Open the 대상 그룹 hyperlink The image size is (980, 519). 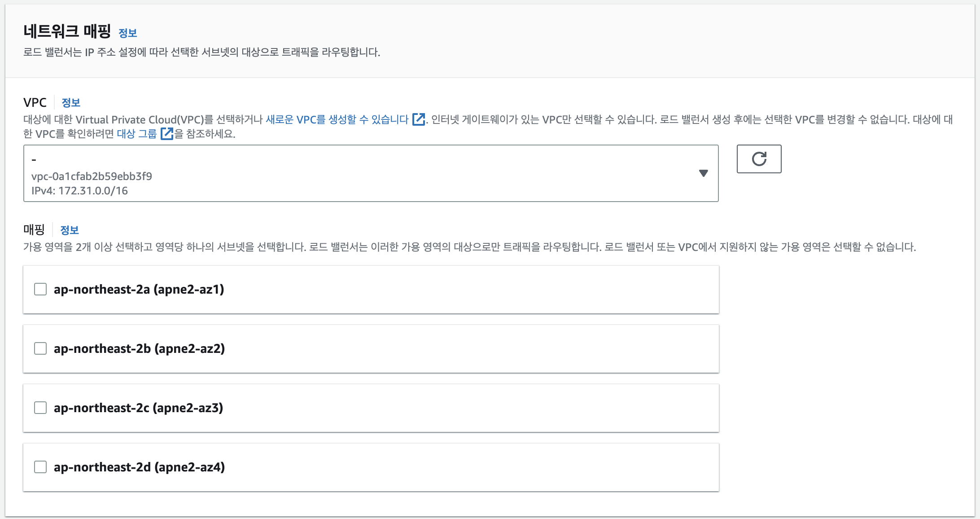click(137, 134)
